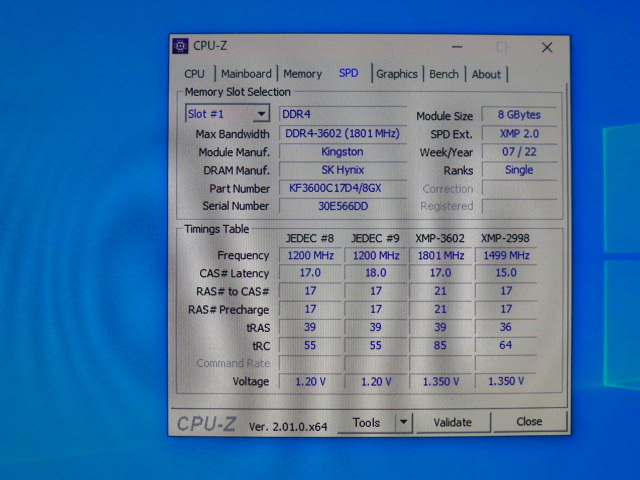Go to the Bench tab

[x=444, y=74]
